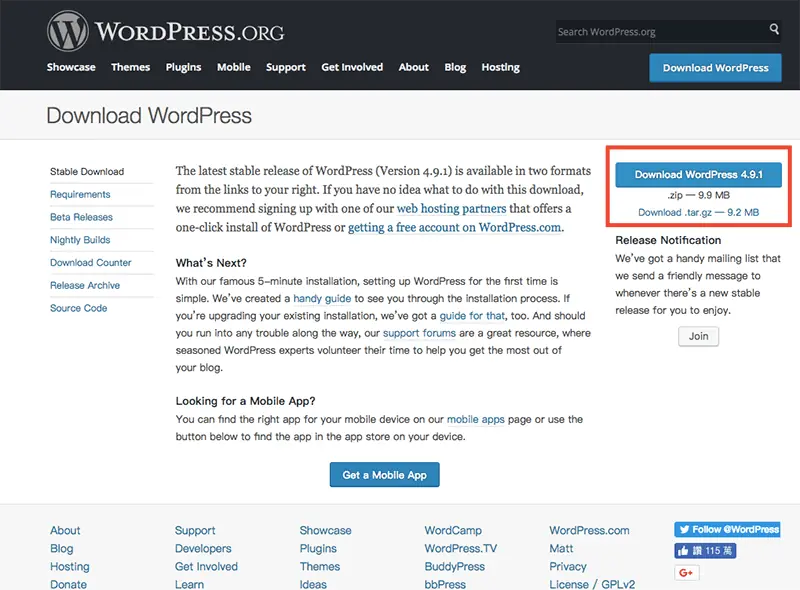The image size is (800, 590).
Task: Click footer Plugins link
Action: coord(318,549)
